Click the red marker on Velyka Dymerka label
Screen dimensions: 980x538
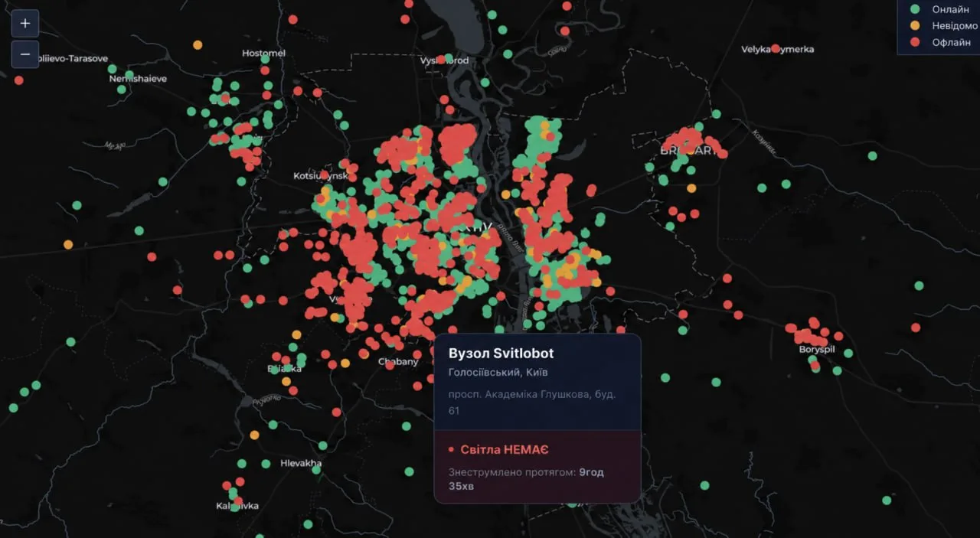click(775, 48)
